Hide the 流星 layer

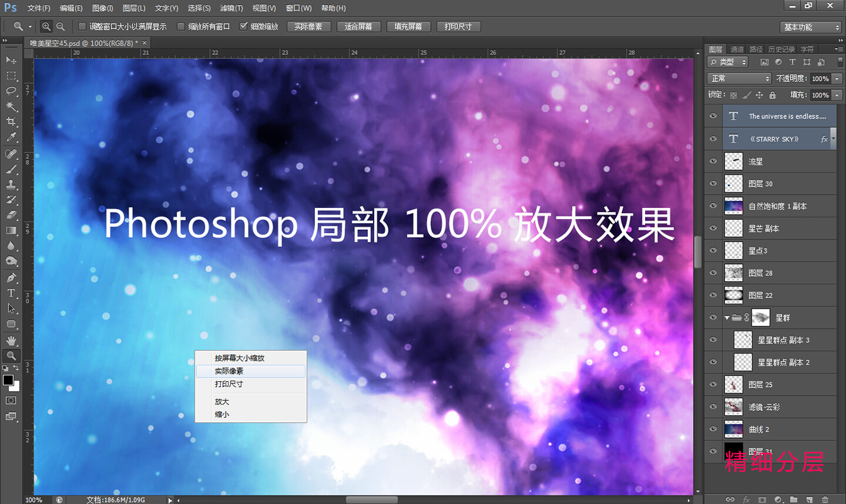pyautogui.click(x=713, y=161)
